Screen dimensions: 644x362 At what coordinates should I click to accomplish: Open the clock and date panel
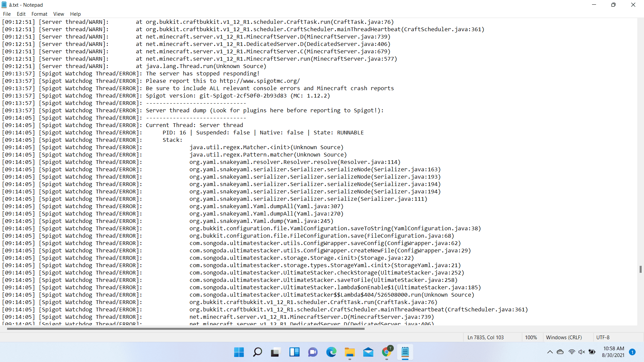[x=613, y=352]
